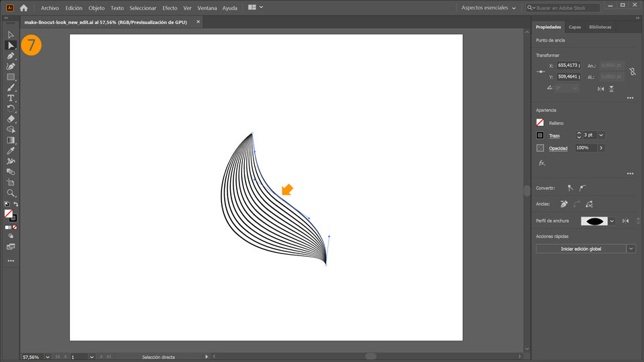Select the Eraser tool

[x=11, y=119]
